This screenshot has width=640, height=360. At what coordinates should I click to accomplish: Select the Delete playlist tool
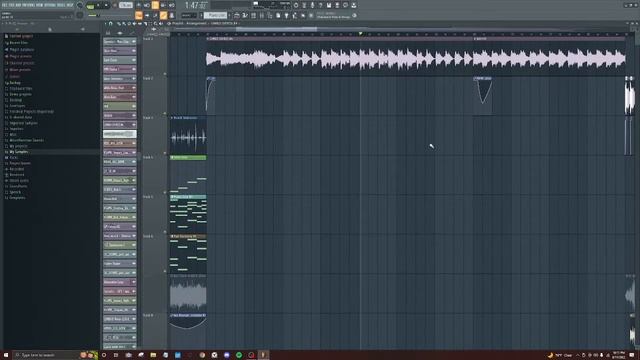(x=129, y=24)
